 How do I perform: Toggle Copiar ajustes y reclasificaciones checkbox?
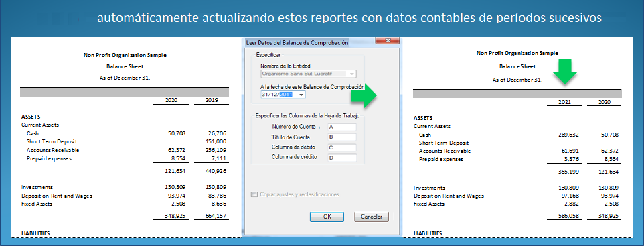[254, 194]
